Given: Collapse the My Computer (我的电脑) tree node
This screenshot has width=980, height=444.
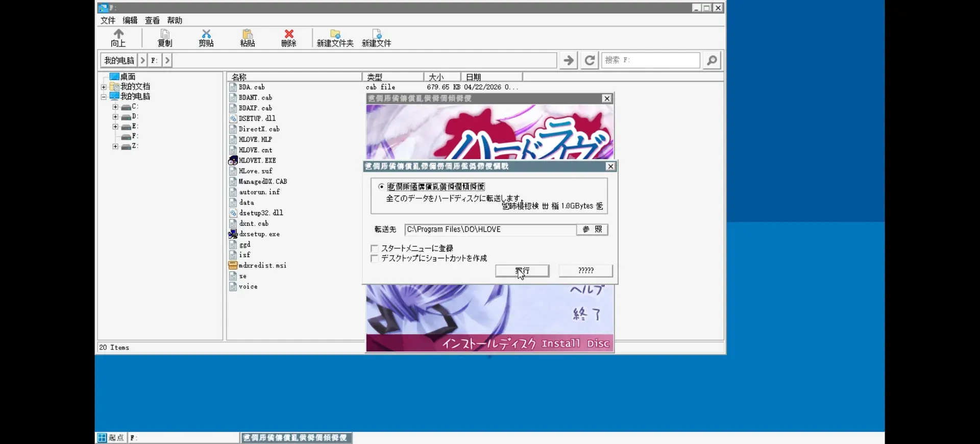Looking at the screenshot, I should pos(104,96).
